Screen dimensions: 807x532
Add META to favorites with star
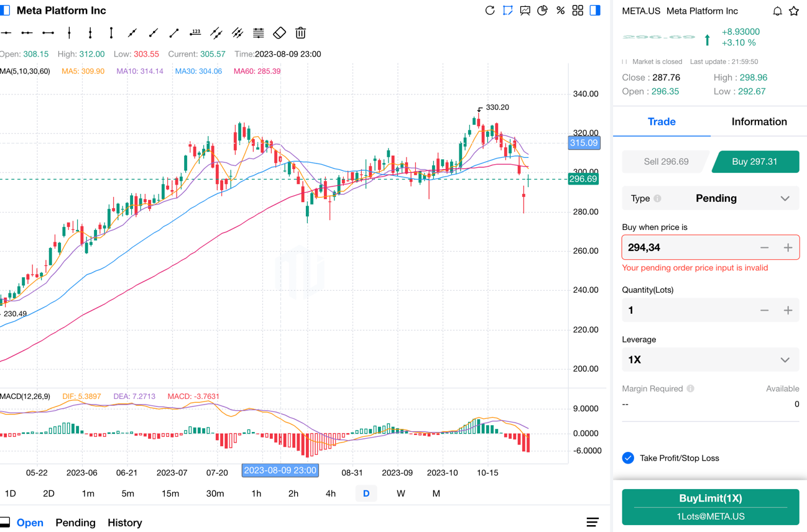coord(794,11)
